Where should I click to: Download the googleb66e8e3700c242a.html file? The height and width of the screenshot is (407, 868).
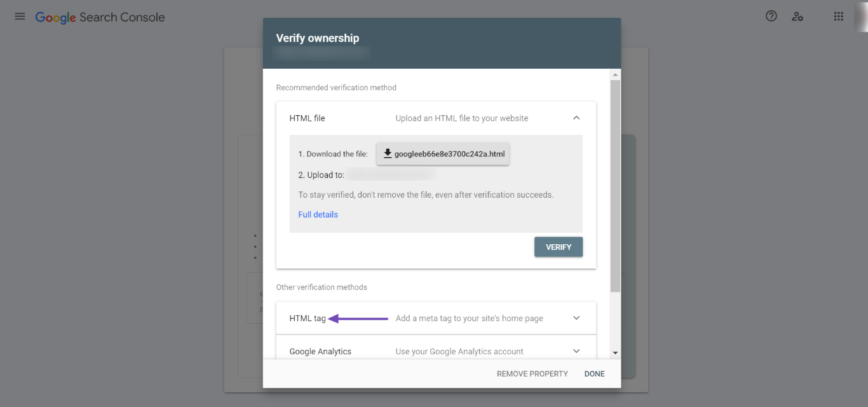[443, 153]
